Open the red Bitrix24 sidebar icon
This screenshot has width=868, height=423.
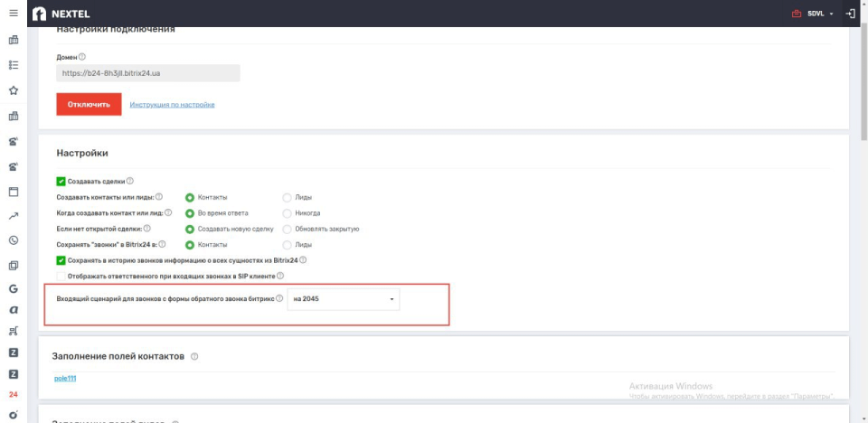pyautogui.click(x=14, y=395)
